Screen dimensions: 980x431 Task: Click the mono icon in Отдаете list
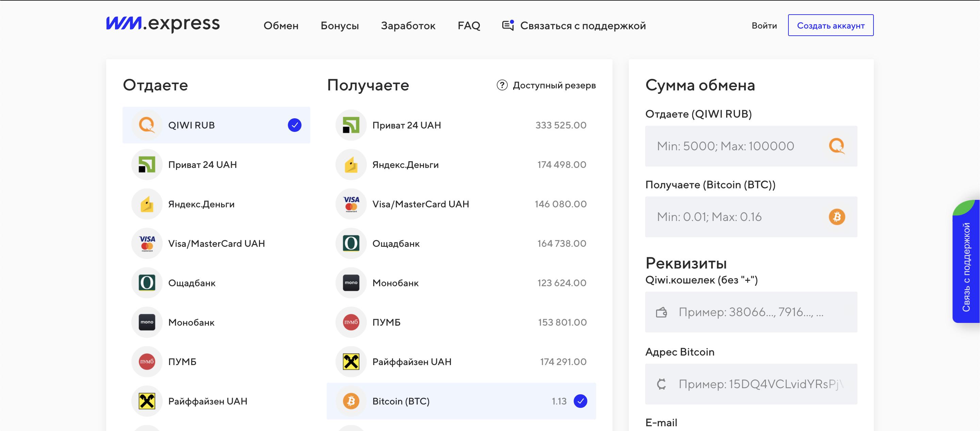point(147,322)
